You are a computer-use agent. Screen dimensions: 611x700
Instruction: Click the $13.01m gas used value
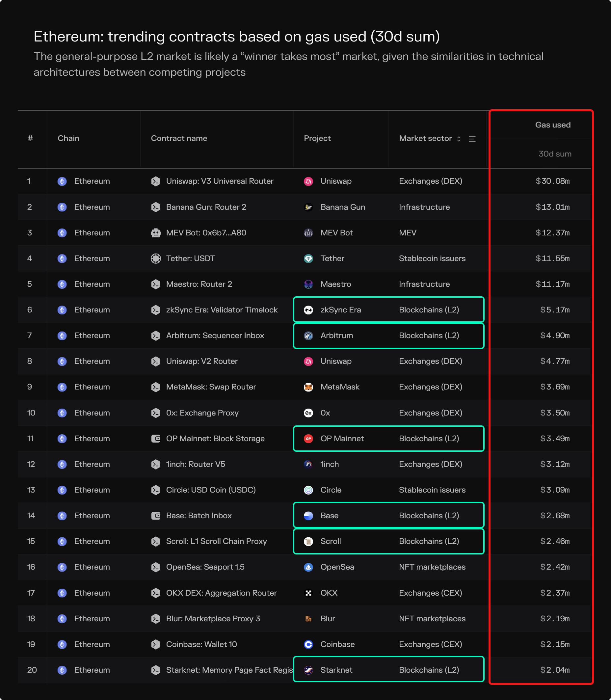(x=552, y=207)
